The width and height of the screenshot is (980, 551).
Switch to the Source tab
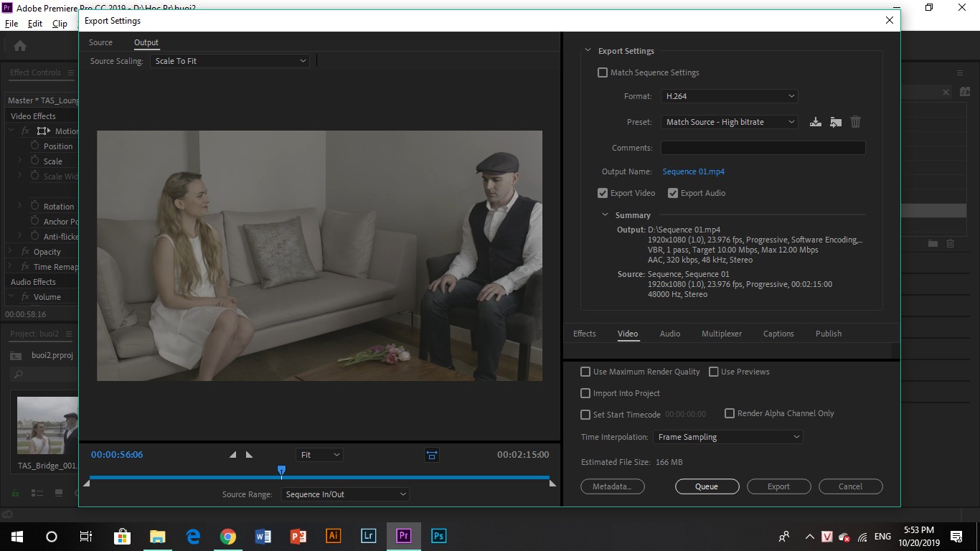point(100,42)
